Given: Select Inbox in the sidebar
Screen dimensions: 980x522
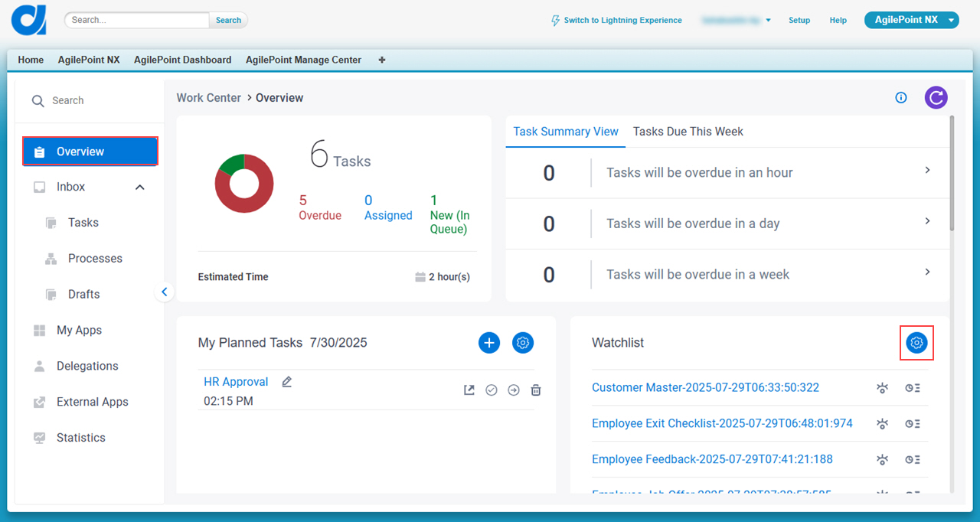Looking at the screenshot, I should pos(70,187).
